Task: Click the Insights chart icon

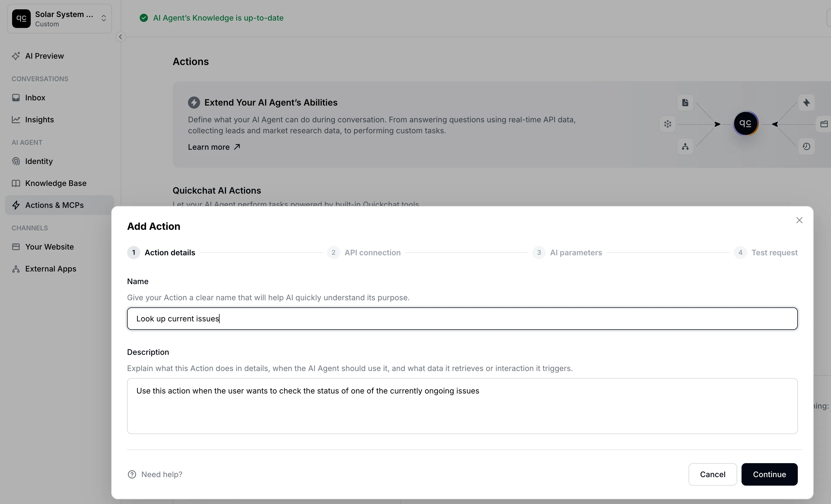Action: pyautogui.click(x=16, y=120)
